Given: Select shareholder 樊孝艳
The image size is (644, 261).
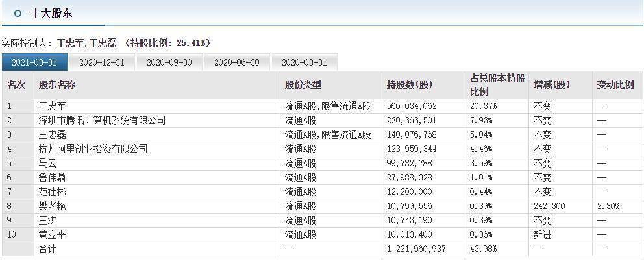Looking at the screenshot, I should 52,206.
